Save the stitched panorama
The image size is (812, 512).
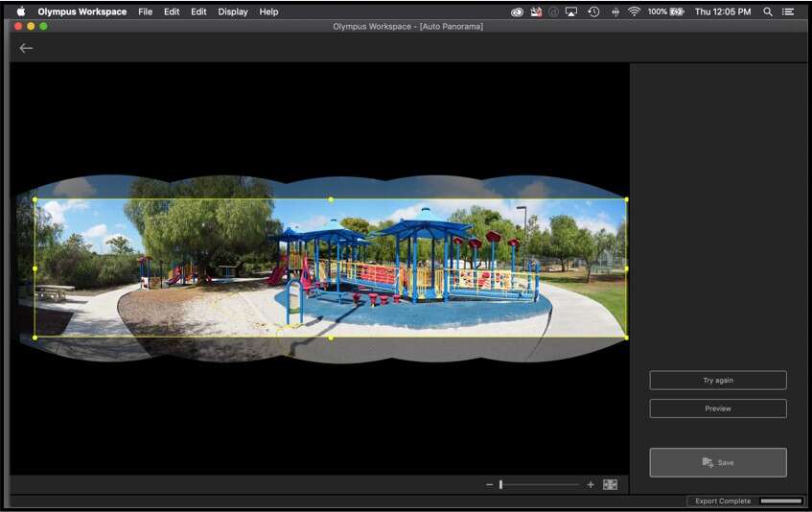coord(718,462)
